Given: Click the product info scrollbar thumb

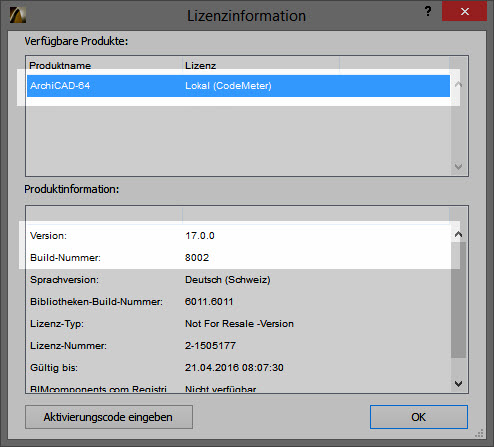Looking at the screenshot, I should 458,300.
